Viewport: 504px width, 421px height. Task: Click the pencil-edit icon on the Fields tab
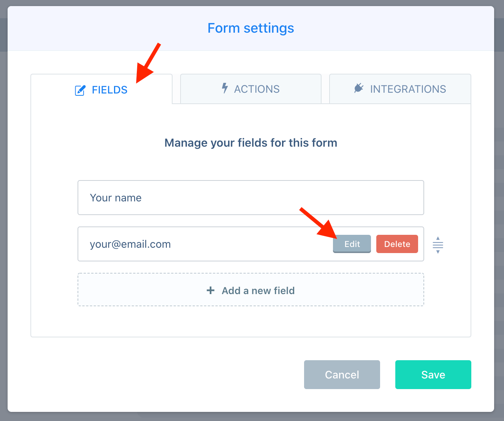[x=80, y=90]
